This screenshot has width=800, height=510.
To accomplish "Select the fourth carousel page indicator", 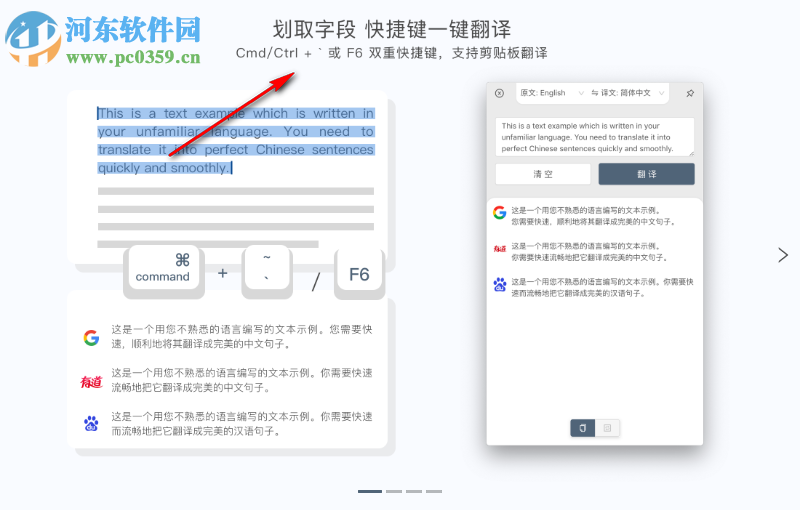I will pyautogui.click(x=434, y=491).
